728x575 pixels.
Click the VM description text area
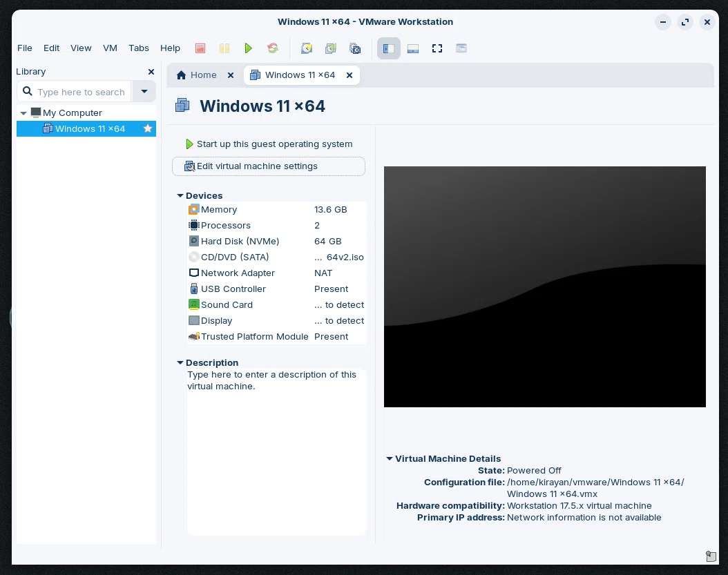tap(277, 451)
